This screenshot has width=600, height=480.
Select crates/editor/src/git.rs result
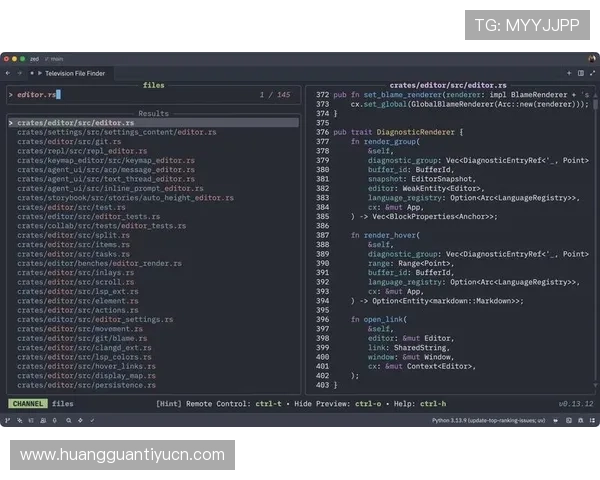pos(69,142)
